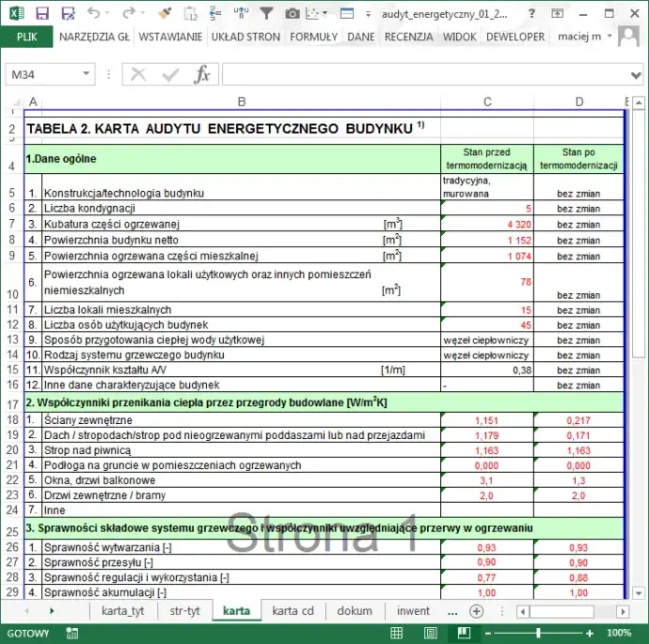The width and height of the screenshot is (649, 644).
Task: Click the camera icon in quick access toolbar
Action: [x=293, y=14]
